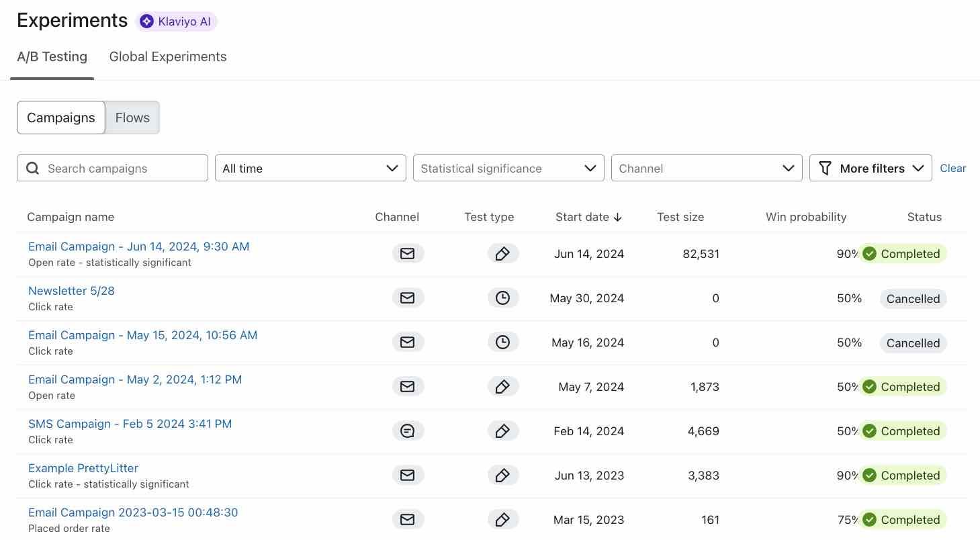Click the search magnifier icon
This screenshot has height=540, width=980.
point(32,168)
